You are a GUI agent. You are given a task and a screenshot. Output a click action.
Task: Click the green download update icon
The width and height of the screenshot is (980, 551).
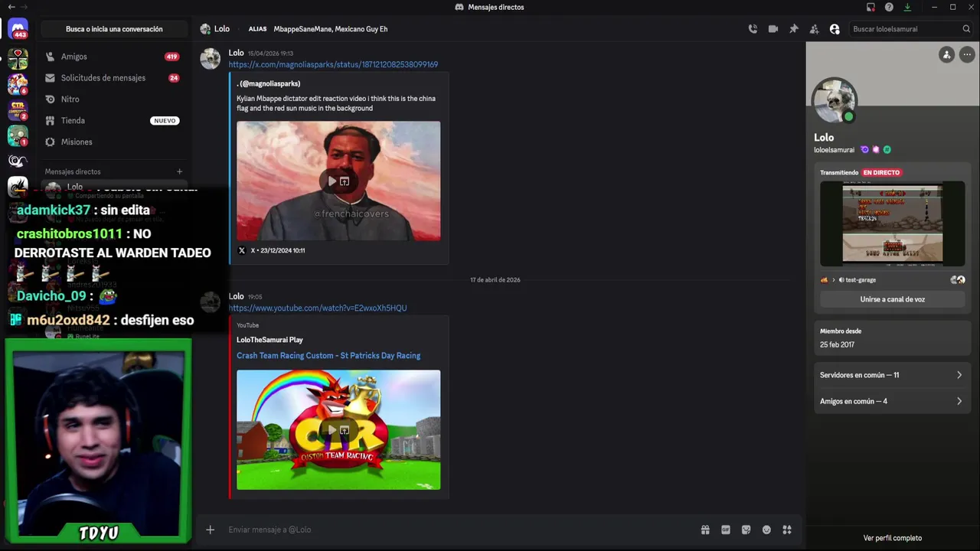point(907,7)
